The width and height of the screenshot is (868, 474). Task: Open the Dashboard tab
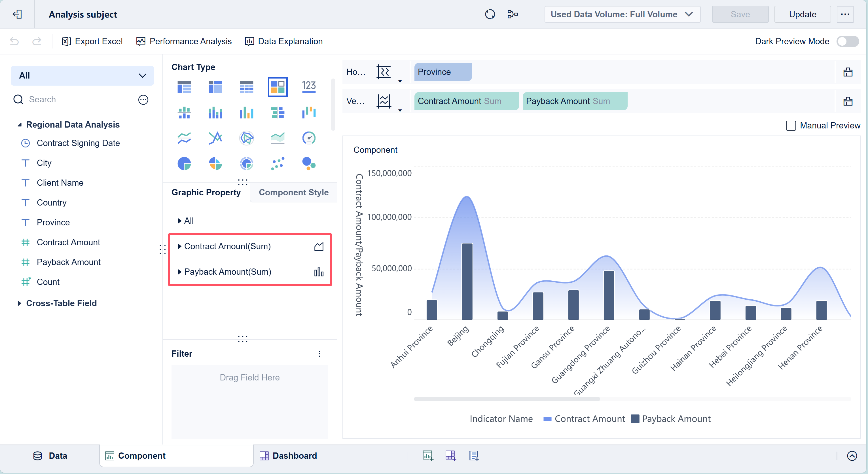coord(288,456)
